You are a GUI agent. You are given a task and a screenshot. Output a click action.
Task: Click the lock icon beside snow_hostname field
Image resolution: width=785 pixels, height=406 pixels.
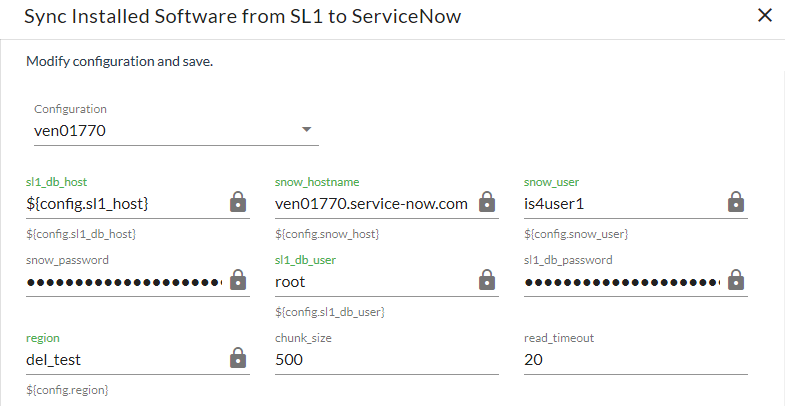click(x=487, y=203)
